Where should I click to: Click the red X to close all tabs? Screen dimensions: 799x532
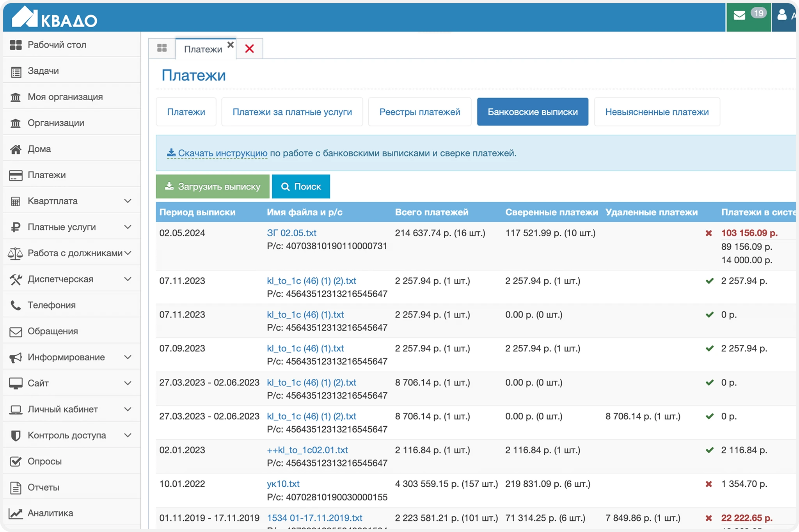point(249,49)
